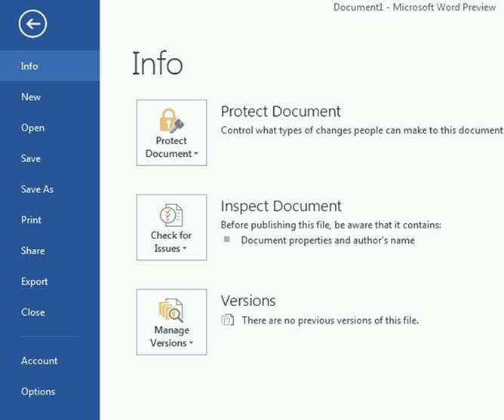The height and width of the screenshot is (420, 504).
Task: Open the Protect Document dropdown arrow
Action: click(195, 154)
